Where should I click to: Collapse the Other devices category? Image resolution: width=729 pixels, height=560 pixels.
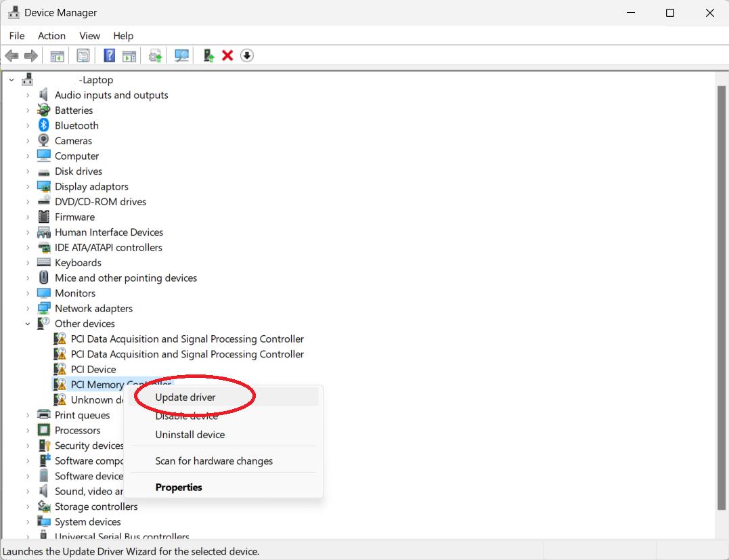(x=27, y=324)
